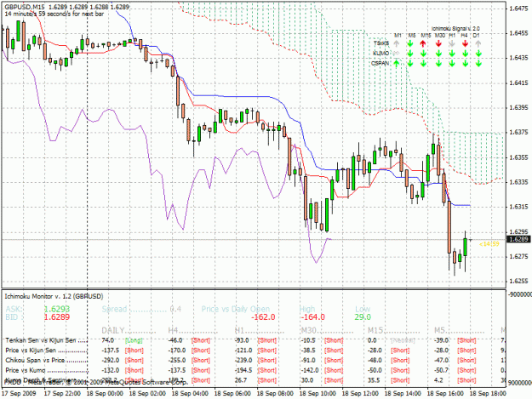This screenshot has height=399, width=532.
Task: Click the H4 Price vs Kijun value -170.0
Action: click(x=177, y=351)
